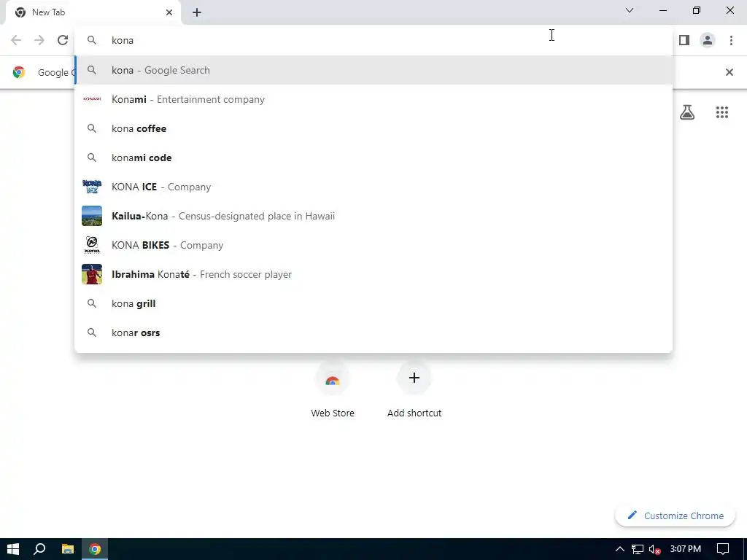Go forward using the forward arrow

point(39,40)
